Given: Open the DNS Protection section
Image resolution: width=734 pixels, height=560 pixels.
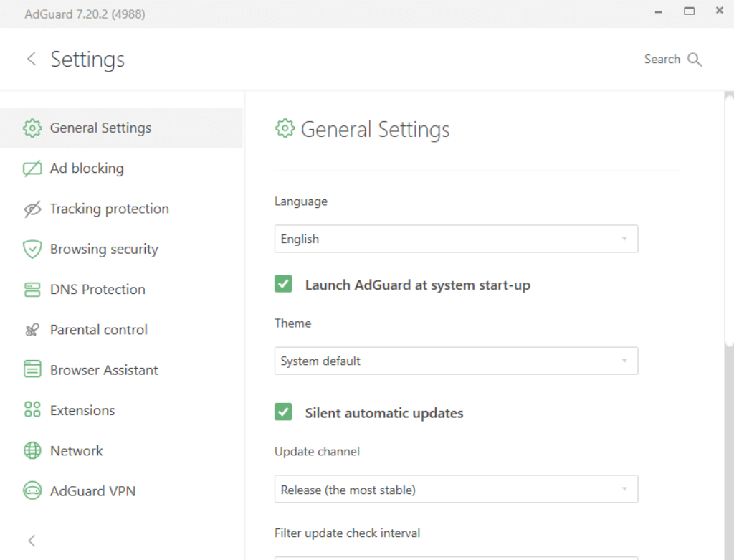Looking at the screenshot, I should coord(121,290).
